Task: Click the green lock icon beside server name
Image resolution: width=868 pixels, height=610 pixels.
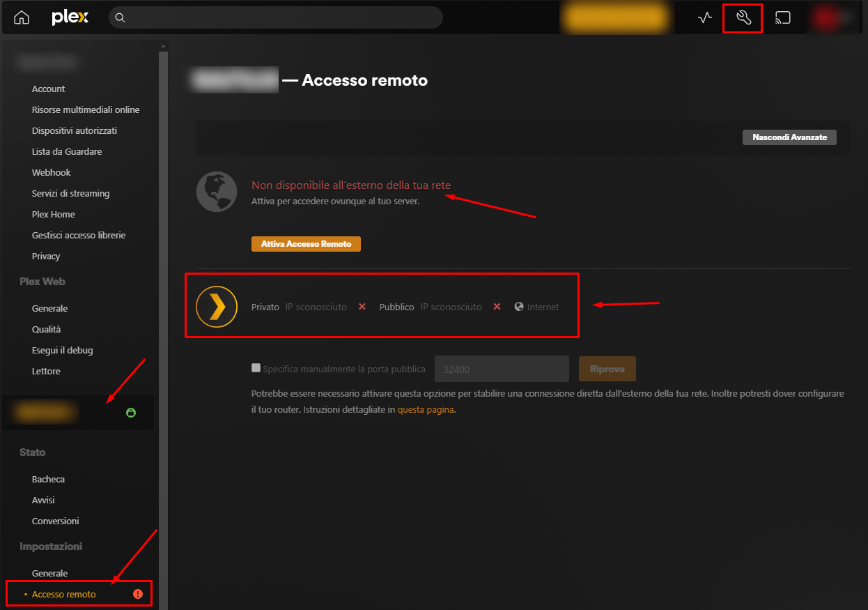Action: click(131, 413)
